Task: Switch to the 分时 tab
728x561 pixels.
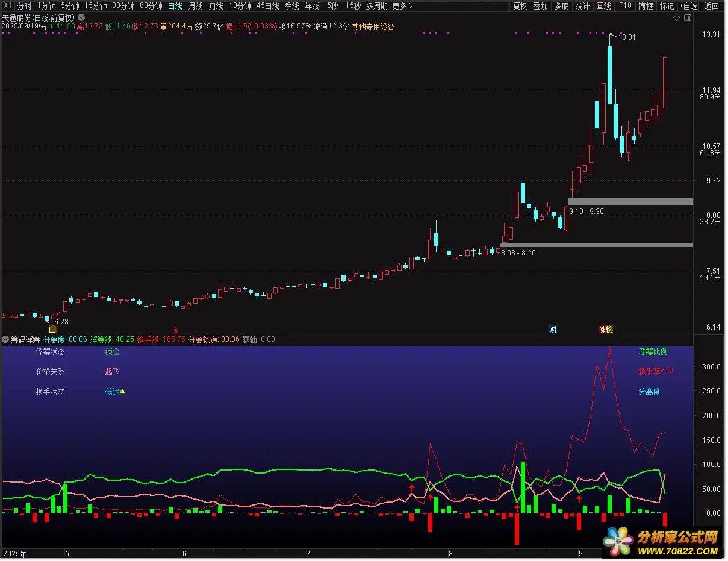Action: click(25, 6)
